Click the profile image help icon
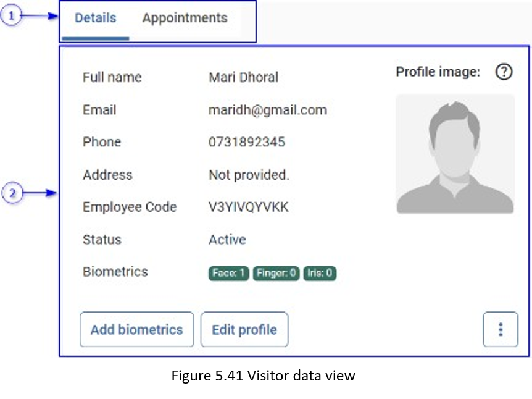The image size is (532, 399). point(504,72)
